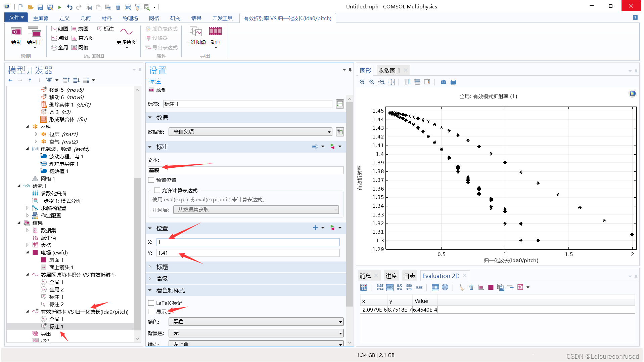
Task: Expand the 高级 section
Action: (x=150, y=279)
